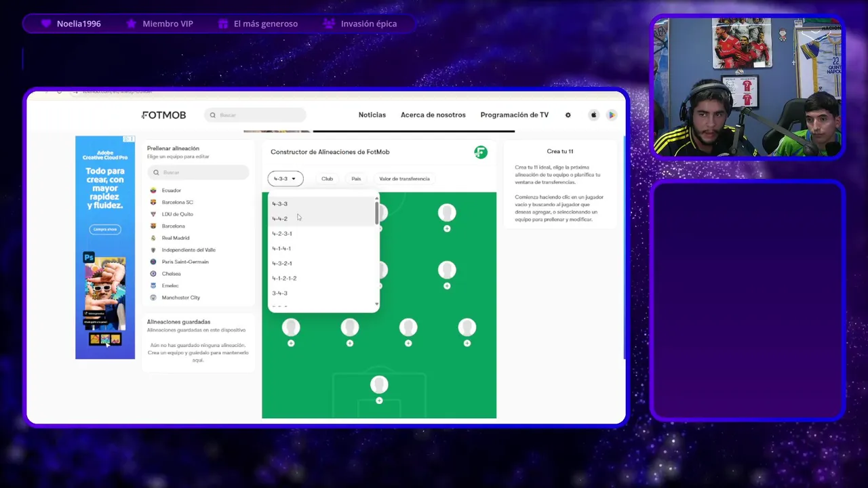Select Paris Saint-Germain team name
868x488 pixels.
[x=185, y=262]
